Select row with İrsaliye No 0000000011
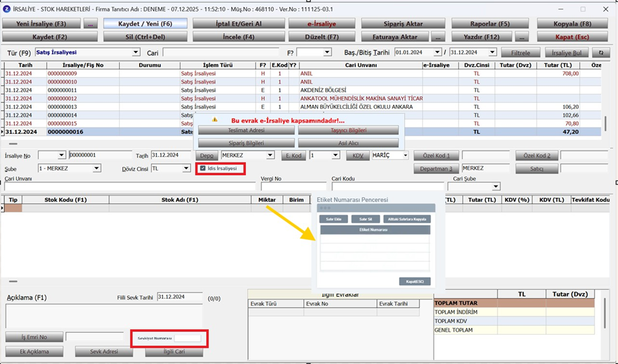Viewport: 618px width, 364px height. click(x=303, y=90)
